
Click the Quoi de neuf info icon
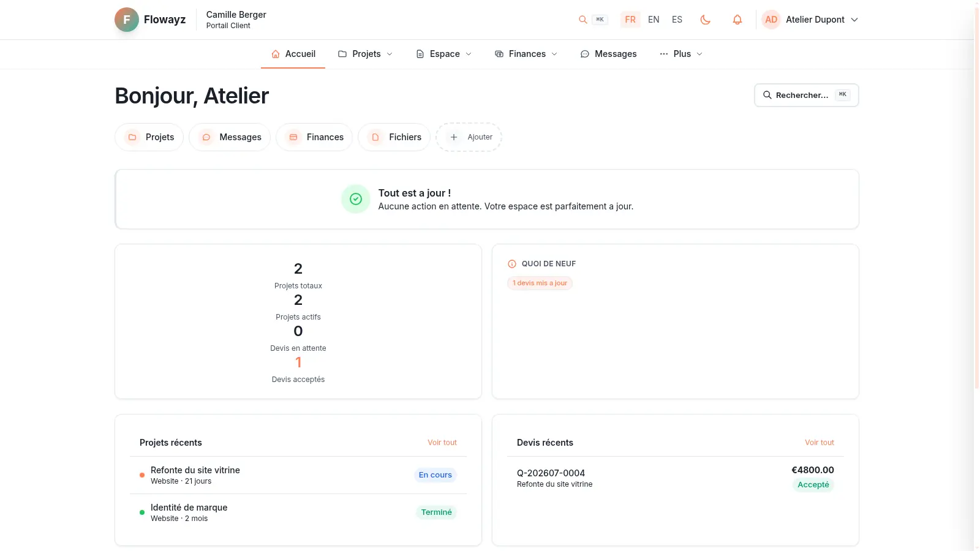pyautogui.click(x=512, y=264)
